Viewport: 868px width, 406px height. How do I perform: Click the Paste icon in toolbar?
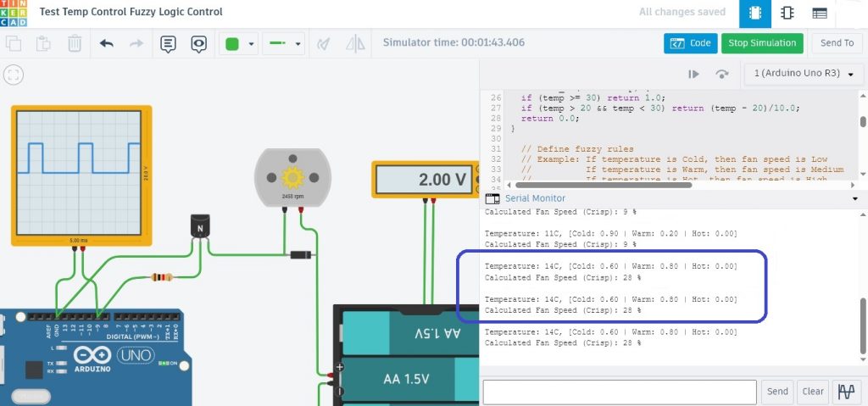click(44, 43)
